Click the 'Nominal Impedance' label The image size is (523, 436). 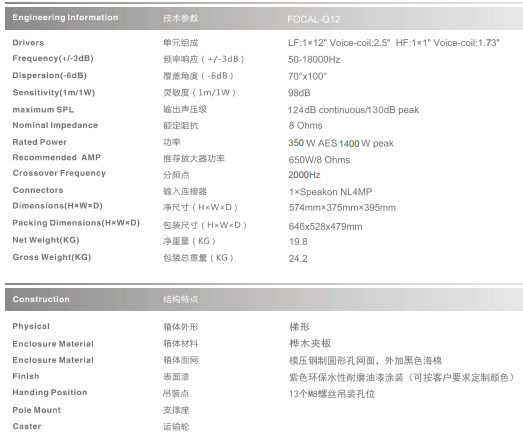[x=55, y=125]
